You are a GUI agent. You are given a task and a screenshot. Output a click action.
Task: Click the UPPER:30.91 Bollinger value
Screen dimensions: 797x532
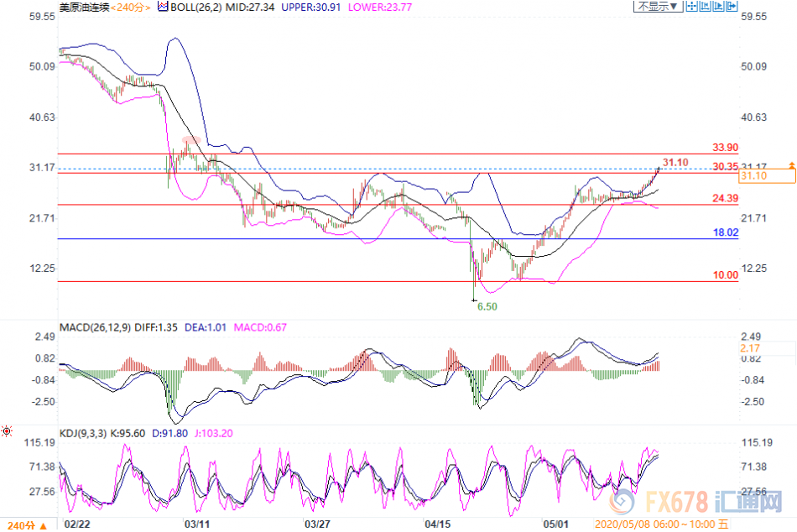click(x=311, y=7)
